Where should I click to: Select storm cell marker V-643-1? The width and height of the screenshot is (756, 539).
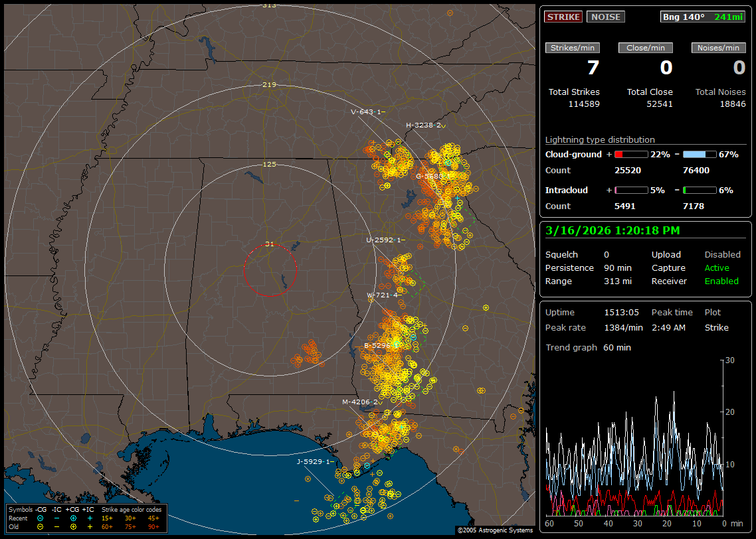coord(367,112)
